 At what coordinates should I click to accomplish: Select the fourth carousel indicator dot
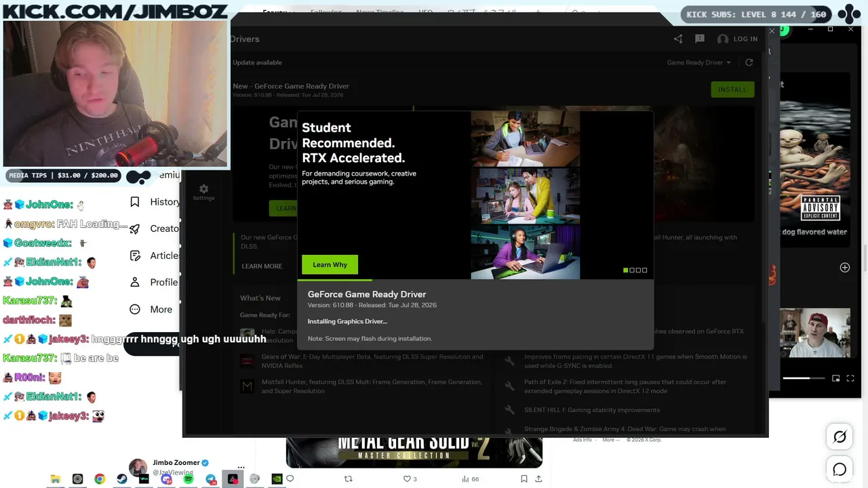(644, 270)
